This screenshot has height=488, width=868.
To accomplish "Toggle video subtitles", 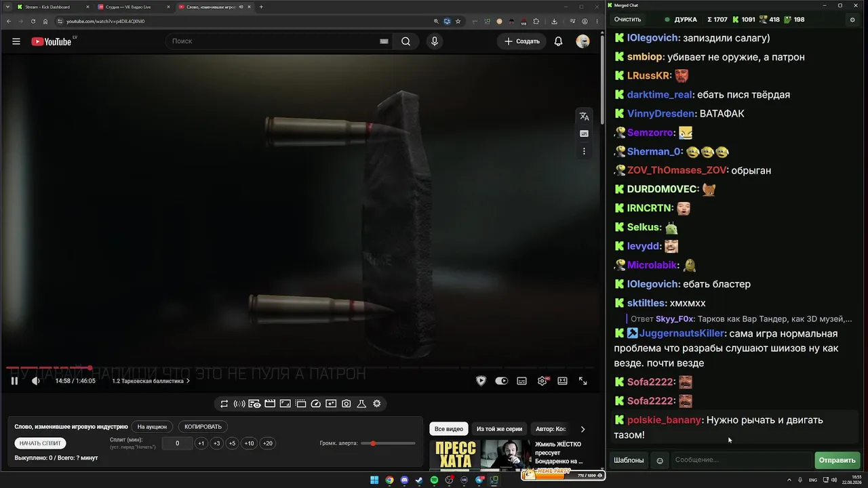I will pos(521,381).
